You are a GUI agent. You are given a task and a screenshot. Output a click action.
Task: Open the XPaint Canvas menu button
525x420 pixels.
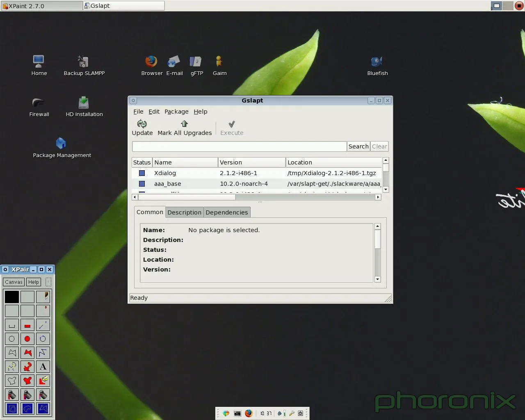(14, 282)
